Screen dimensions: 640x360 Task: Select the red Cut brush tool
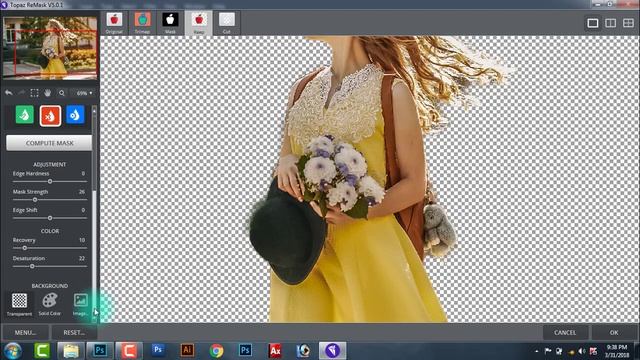tap(50, 116)
